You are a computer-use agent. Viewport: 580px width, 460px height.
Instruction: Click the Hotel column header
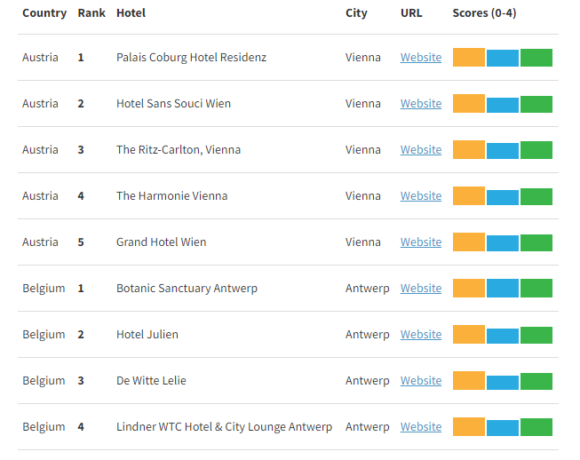(131, 13)
